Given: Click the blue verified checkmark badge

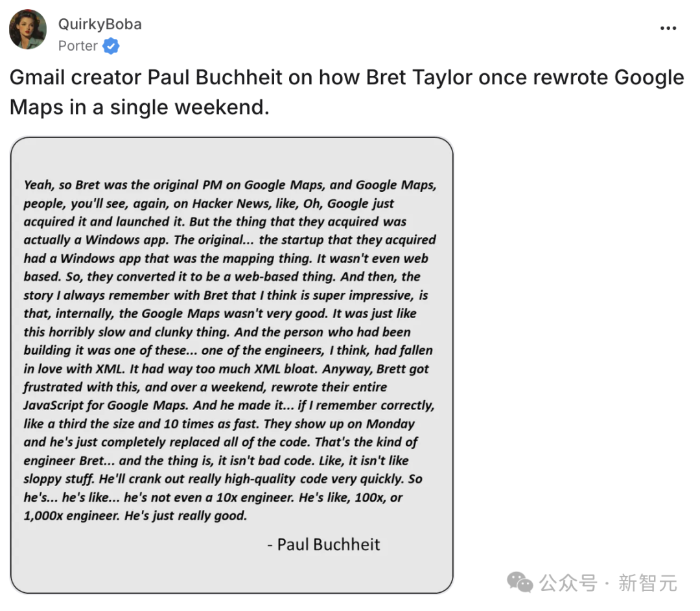Looking at the screenshot, I should tap(111, 46).
